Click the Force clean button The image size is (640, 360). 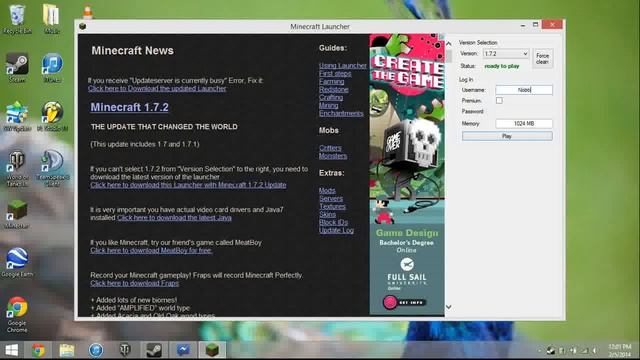click(x=542, y=58)
